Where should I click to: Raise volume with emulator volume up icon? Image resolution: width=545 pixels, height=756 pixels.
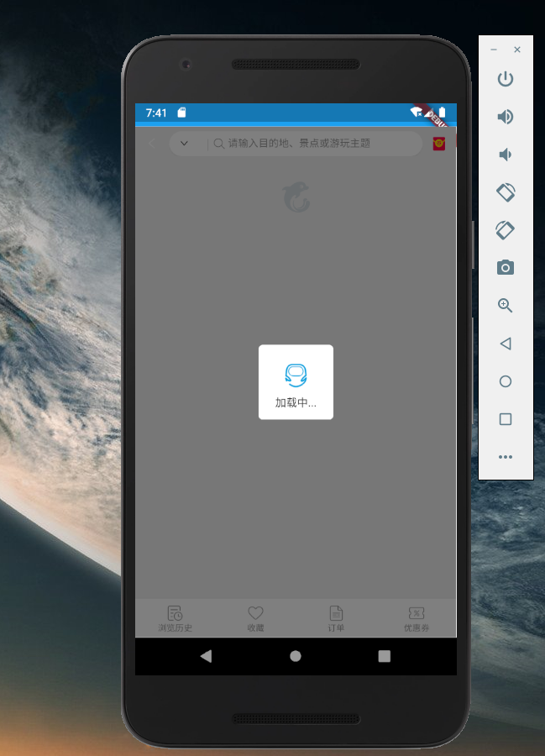click(x=505, y=117)
